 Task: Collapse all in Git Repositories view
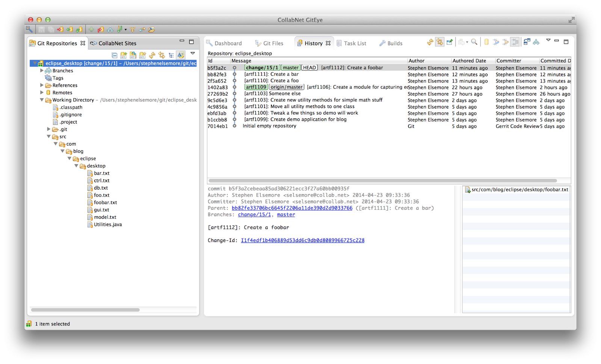[115, 55]
